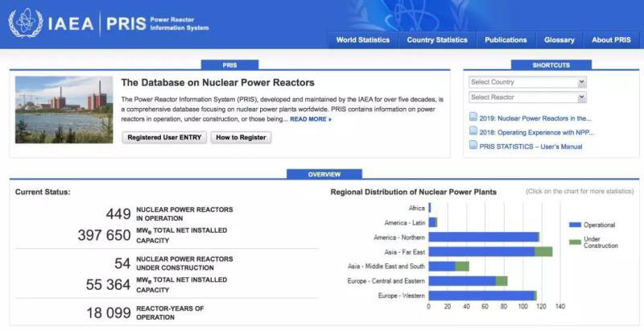Open the Select Country dropdown
This screenshot has width=644, height=331.
coord(527,82)
